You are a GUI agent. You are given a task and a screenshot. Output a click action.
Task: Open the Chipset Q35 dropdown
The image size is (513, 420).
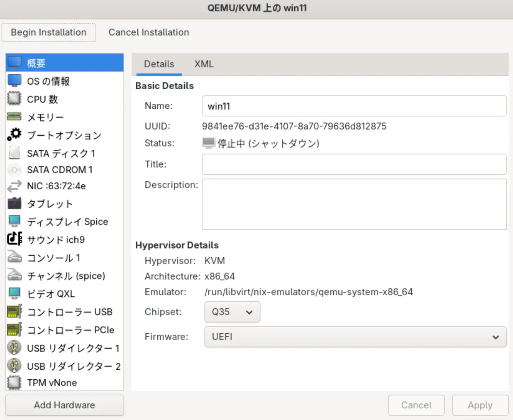tap(232, 312)
